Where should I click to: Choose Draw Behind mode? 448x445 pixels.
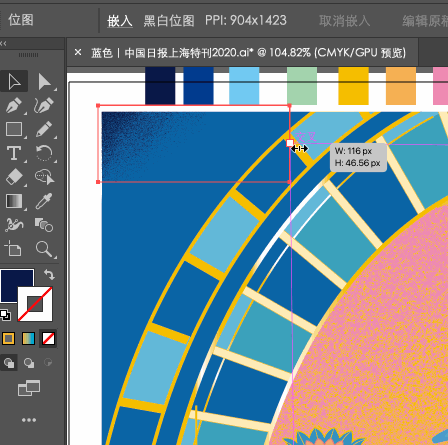29,363
